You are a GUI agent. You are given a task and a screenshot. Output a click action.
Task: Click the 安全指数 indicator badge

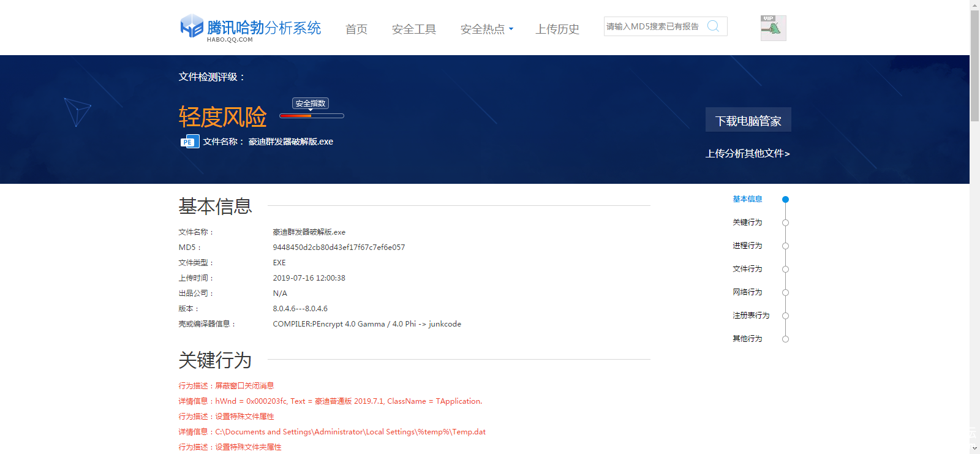tap(311, 104)
